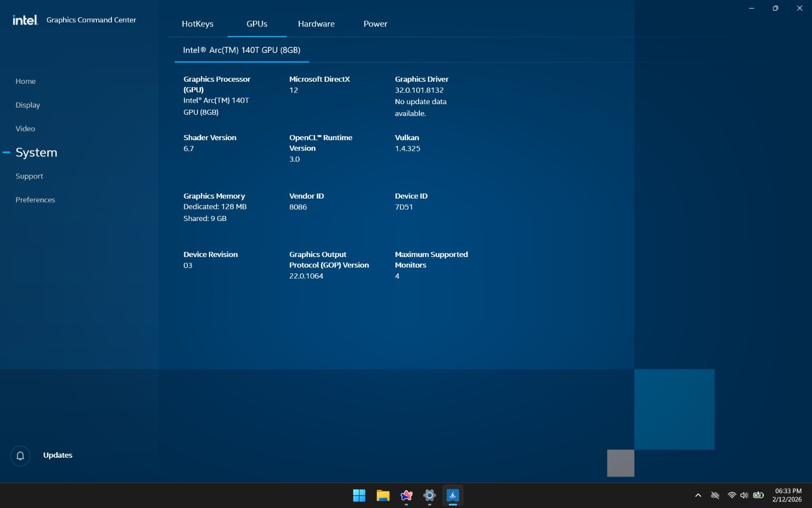Screen dimensions: 812x508
Task: Open the Display section
Action: click(x=28, y=105)
